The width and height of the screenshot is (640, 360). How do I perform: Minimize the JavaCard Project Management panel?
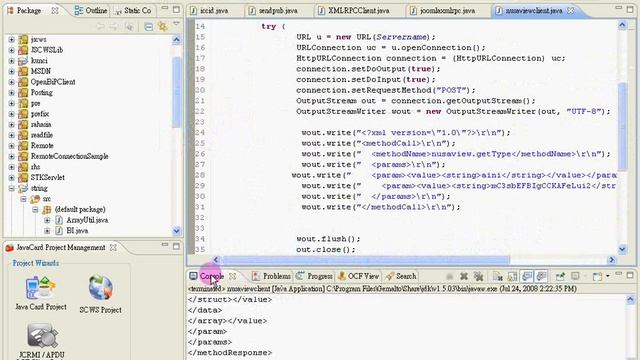(165, 245)
